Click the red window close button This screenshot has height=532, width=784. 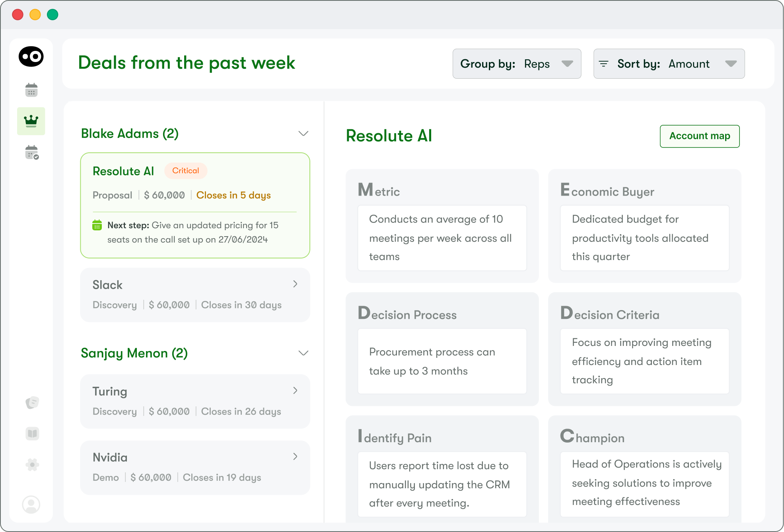click(x=18, y=15)
